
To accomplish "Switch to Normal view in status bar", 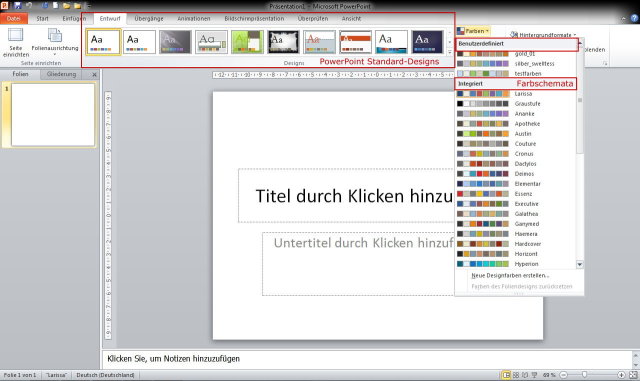I will pos(506,375).
